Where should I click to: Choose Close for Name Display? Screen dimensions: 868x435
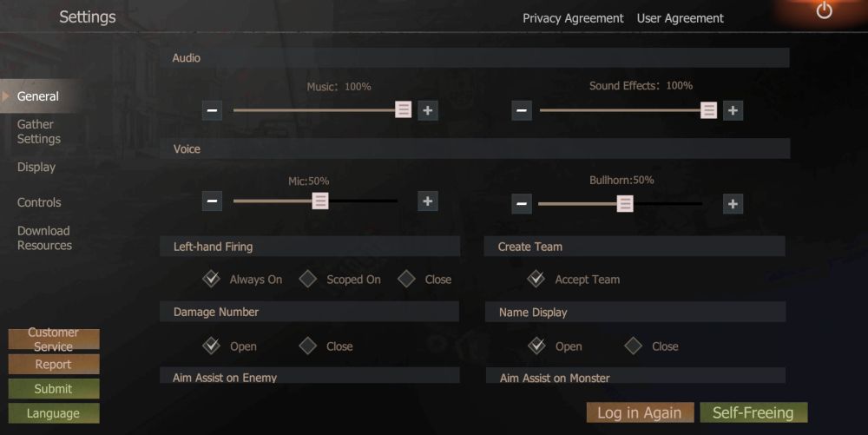pos(634,346)
